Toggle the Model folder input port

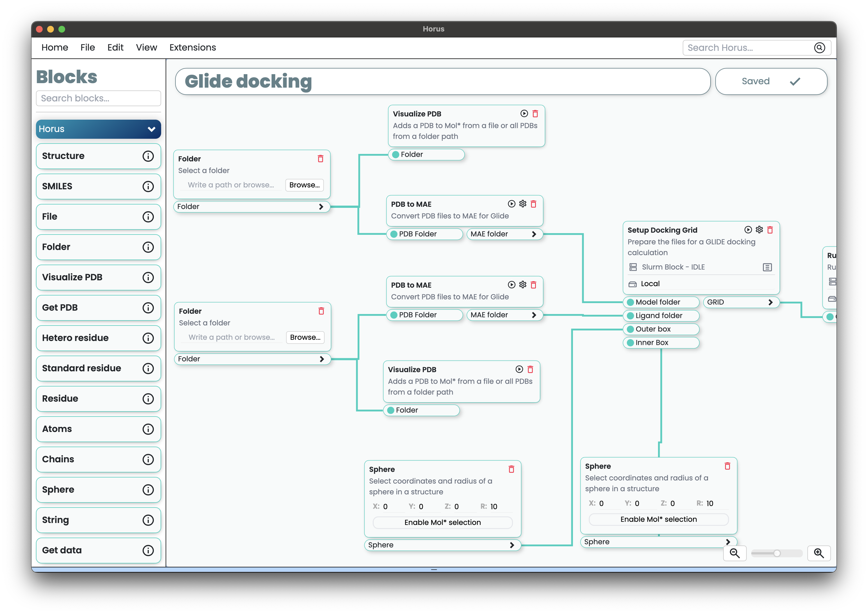point(631,302)
